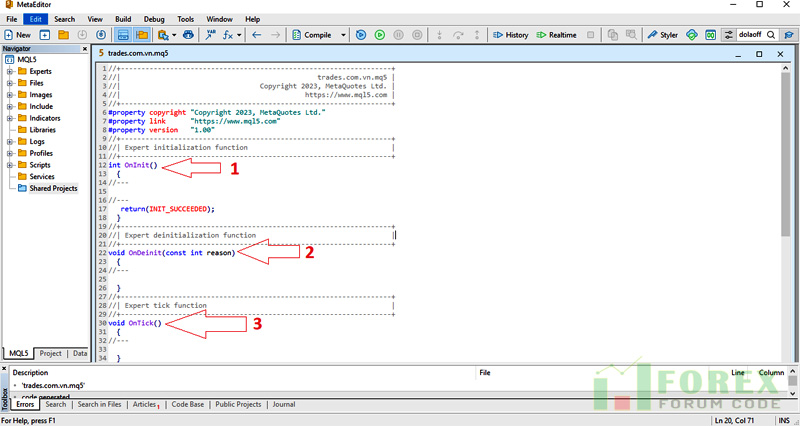Start debugging on History data
Screen dimensions: 800x426
[510, 35]
